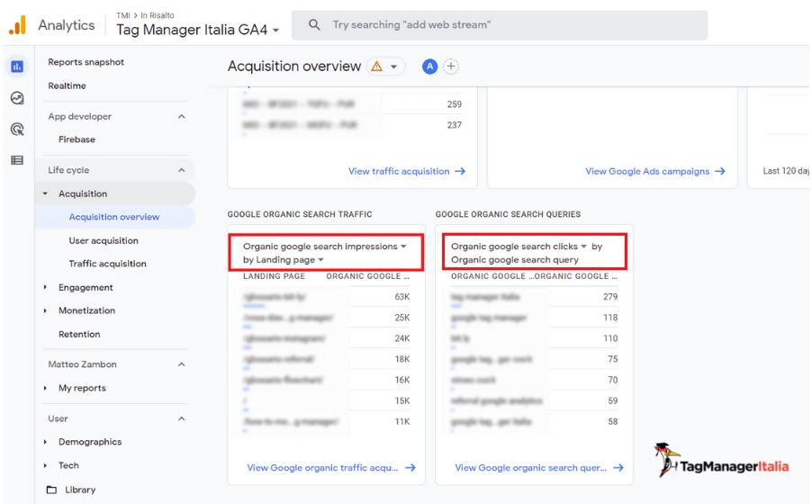Viewport: 812px width, 504px height.
Task: Click the campaign row with value 237
Action: tap(352, 125)
